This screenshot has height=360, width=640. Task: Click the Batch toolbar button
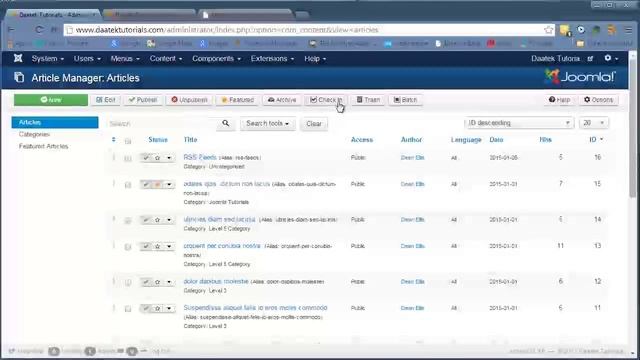[x=405, y=100]
